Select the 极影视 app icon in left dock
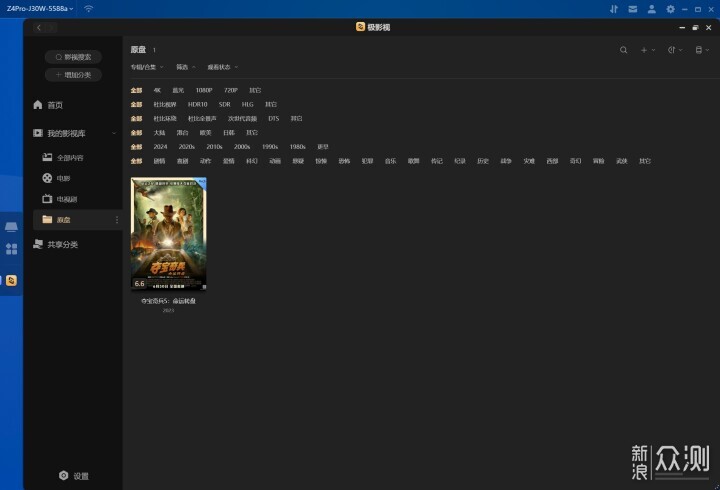720x490 pixels. click(x=11, y=280)
